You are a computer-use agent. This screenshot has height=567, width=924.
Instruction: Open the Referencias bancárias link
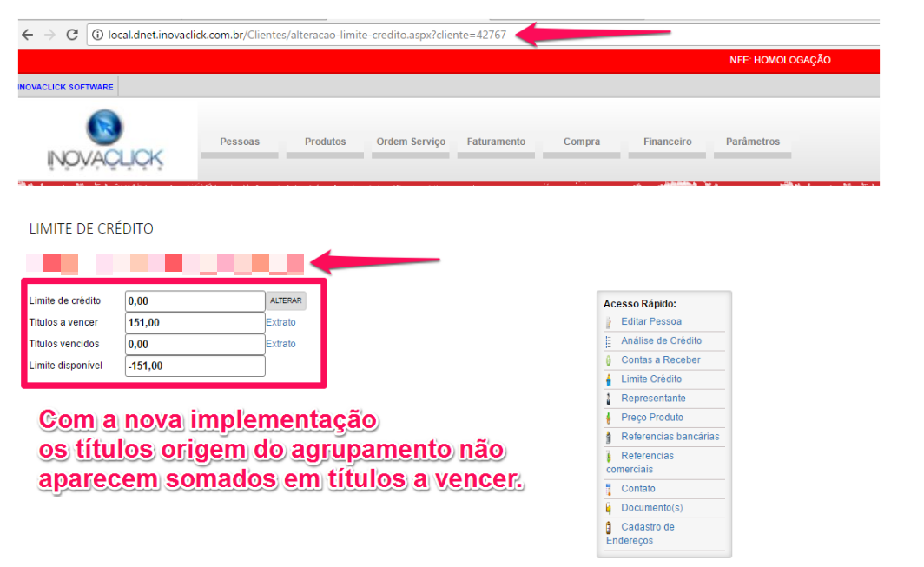click(670, 437)
